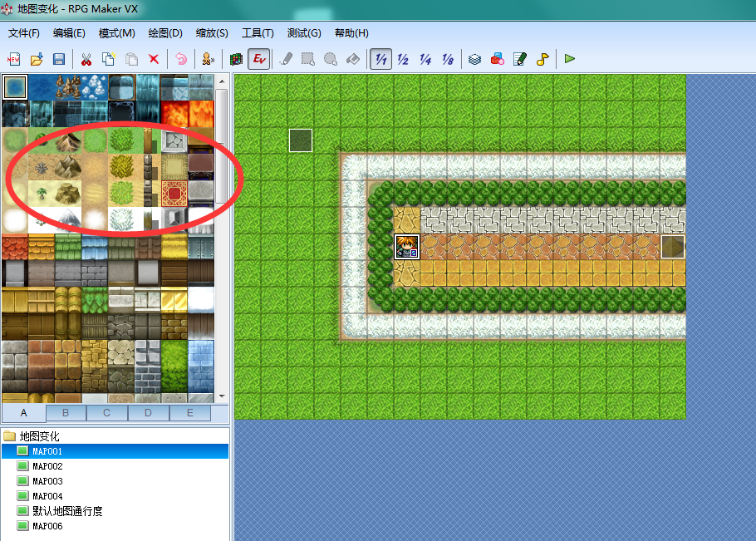
Task: Click the tileset palette scroll-down arrow
Action: pos(222,396)
